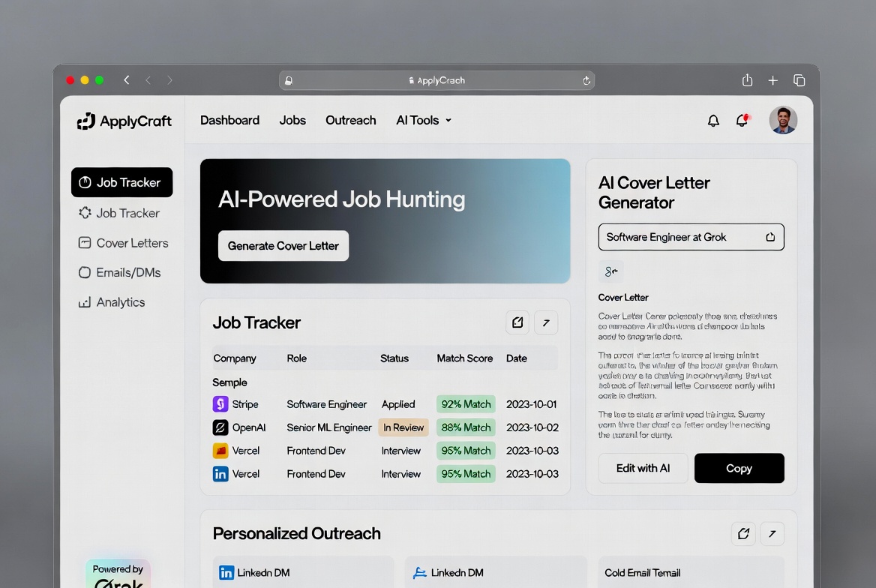Image resolution: width=876 pixels, height=588 pixels.
Task: Click the Software Engineer at Grok field
Action: point(691,237)
